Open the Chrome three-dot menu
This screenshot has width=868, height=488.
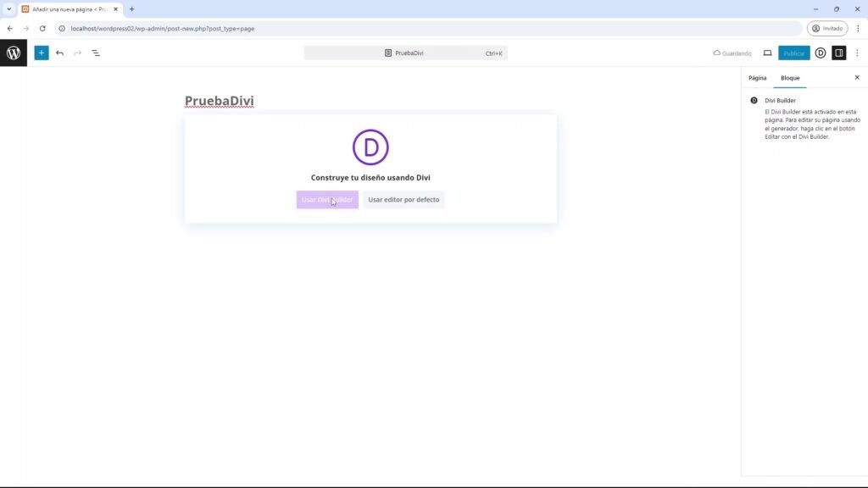click(x=858, y=28)
